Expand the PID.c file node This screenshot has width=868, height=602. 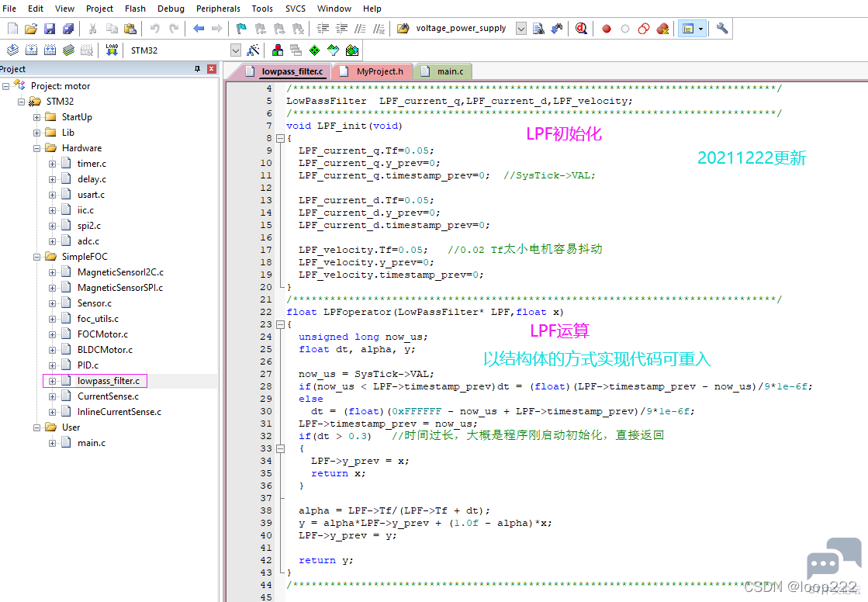point(52,365)
